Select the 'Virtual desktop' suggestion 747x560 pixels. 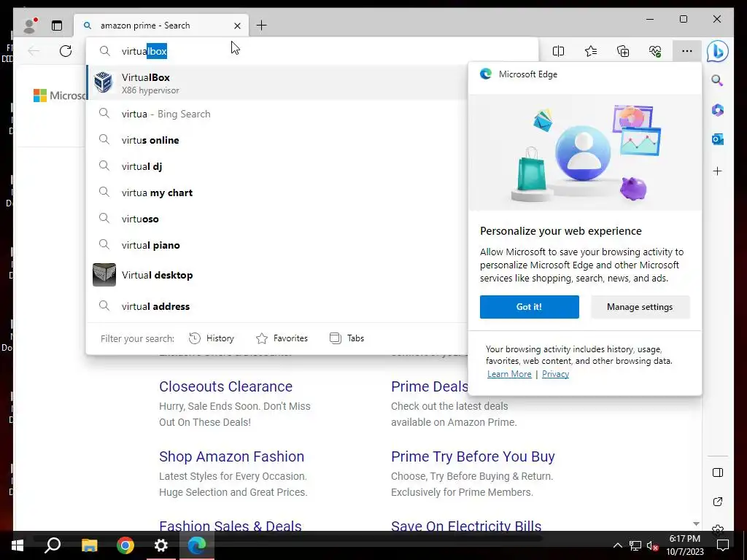[x=276, y=275]
